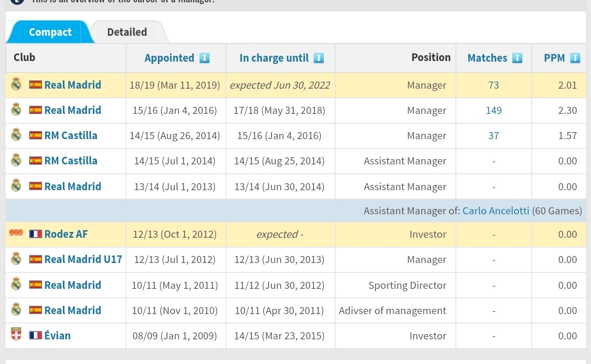The image size is (591, 364).
Task: Open Real Madrid link appointed Mar 11, 2019
Action: (x=73, y=85)
